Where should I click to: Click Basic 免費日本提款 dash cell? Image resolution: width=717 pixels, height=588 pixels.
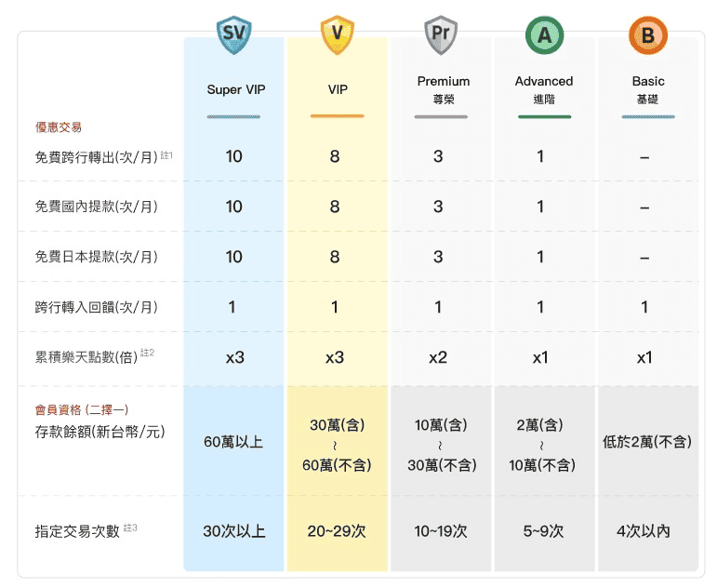(644, 259)
